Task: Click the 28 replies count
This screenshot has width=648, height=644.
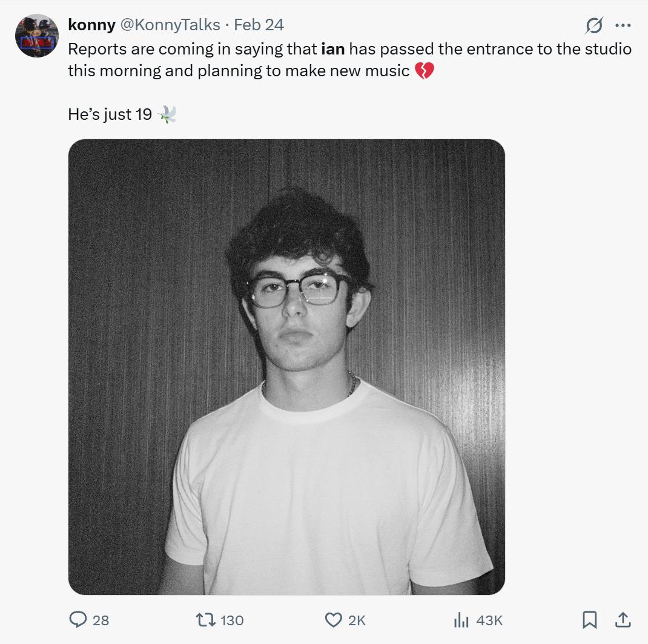Action: [x=101, y=620]
